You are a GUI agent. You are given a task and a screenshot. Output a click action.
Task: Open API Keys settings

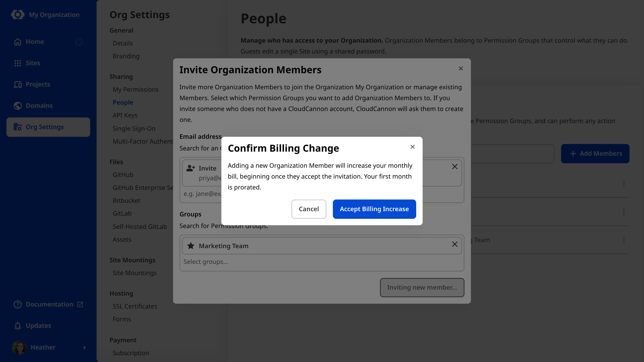tap(125, 115)
